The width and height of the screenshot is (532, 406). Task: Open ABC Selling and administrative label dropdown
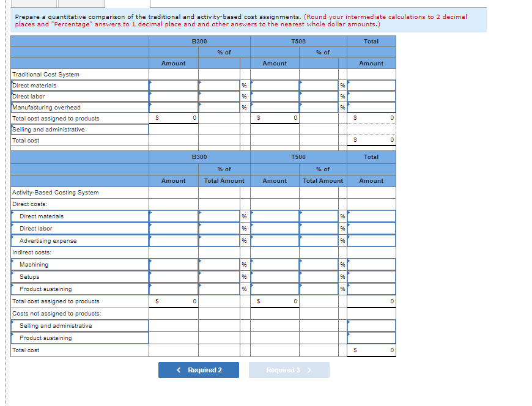[79, 326]
